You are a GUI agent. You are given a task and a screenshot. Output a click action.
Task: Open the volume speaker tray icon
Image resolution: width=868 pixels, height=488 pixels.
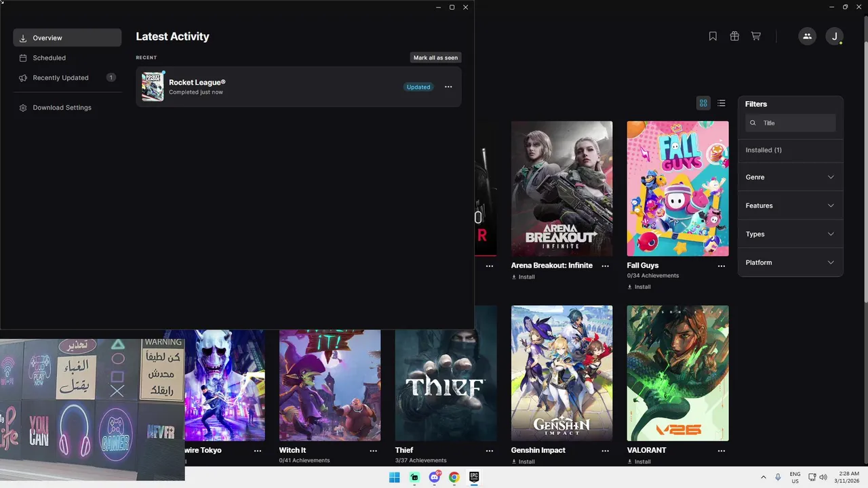point(823,477)
